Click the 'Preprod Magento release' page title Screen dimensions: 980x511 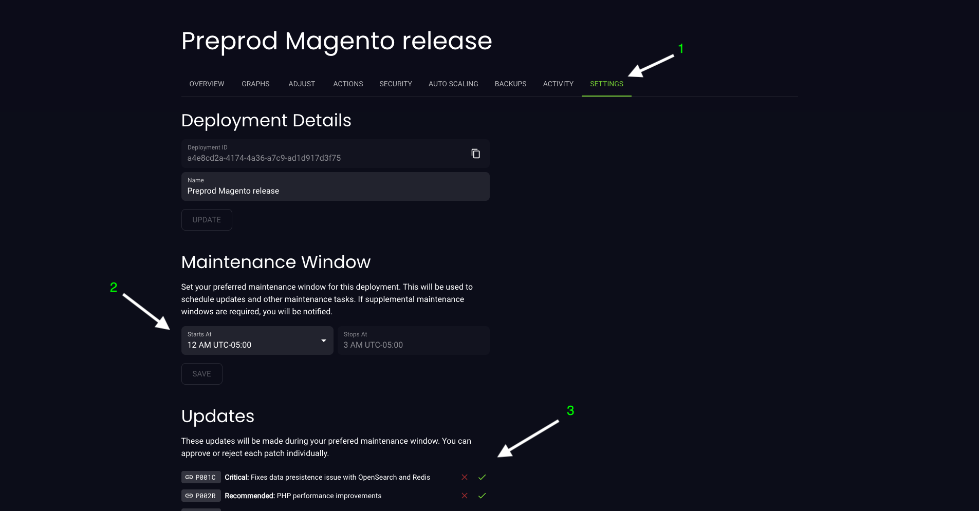tap(337, 41)
